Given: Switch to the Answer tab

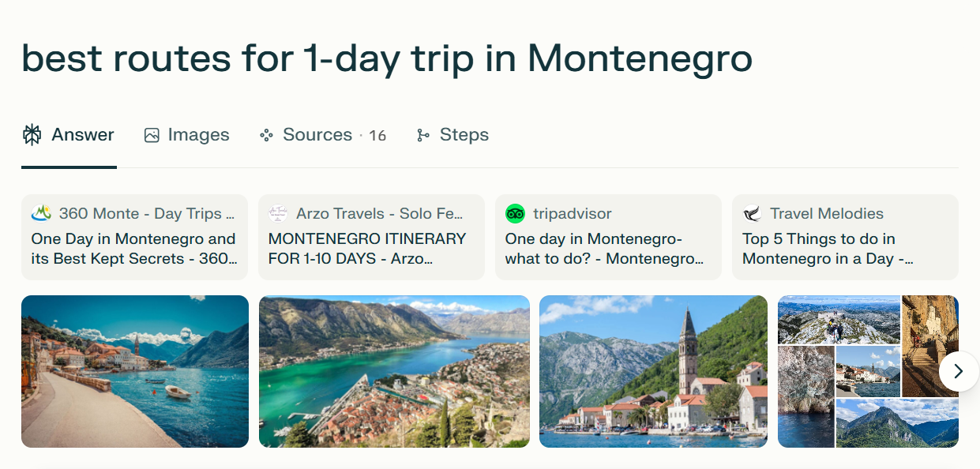Looking at the screenshot, I should click(x=82, y=135).
